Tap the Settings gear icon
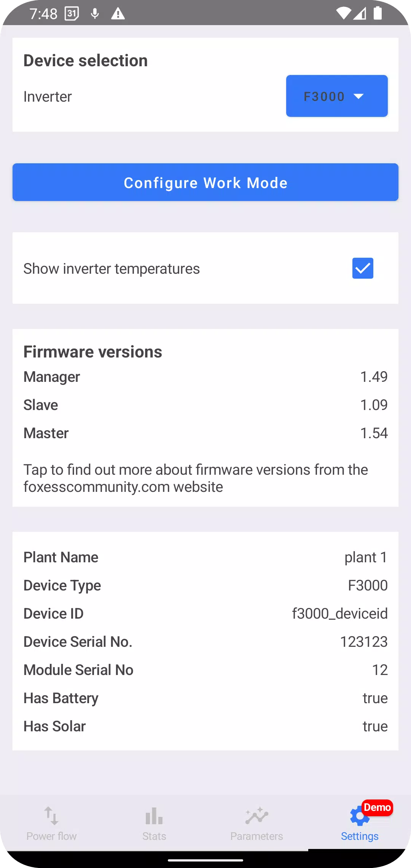This screenshot has height=868, width=411. coord(359,816)
